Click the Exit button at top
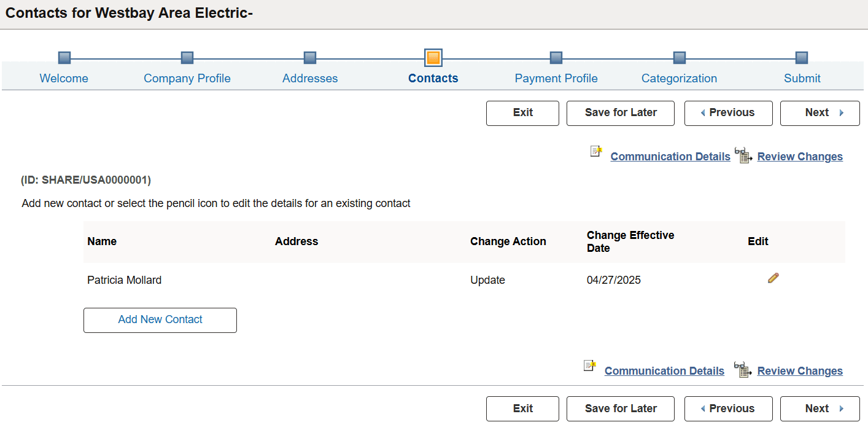 pyautogui.click(x=522, y=113)
